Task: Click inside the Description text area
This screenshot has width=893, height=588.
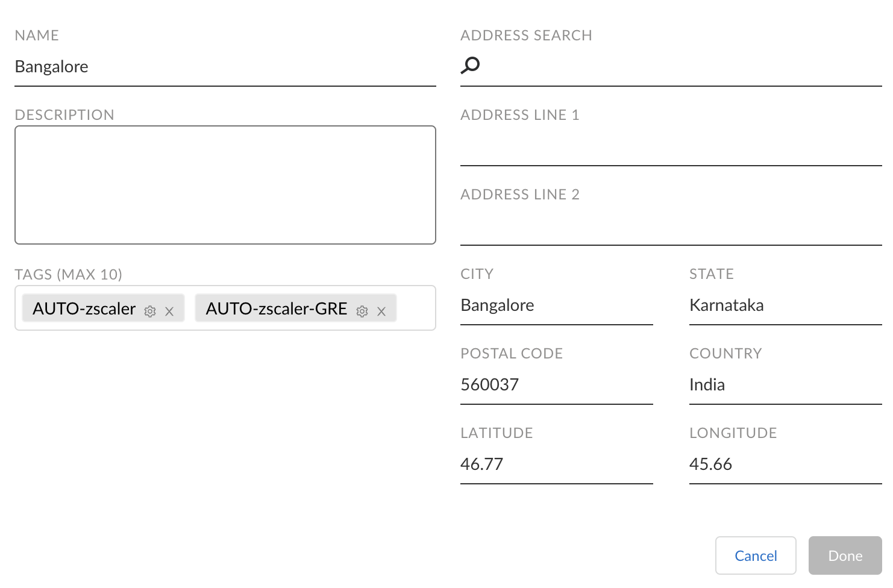Action: click(x=225, y=184)
